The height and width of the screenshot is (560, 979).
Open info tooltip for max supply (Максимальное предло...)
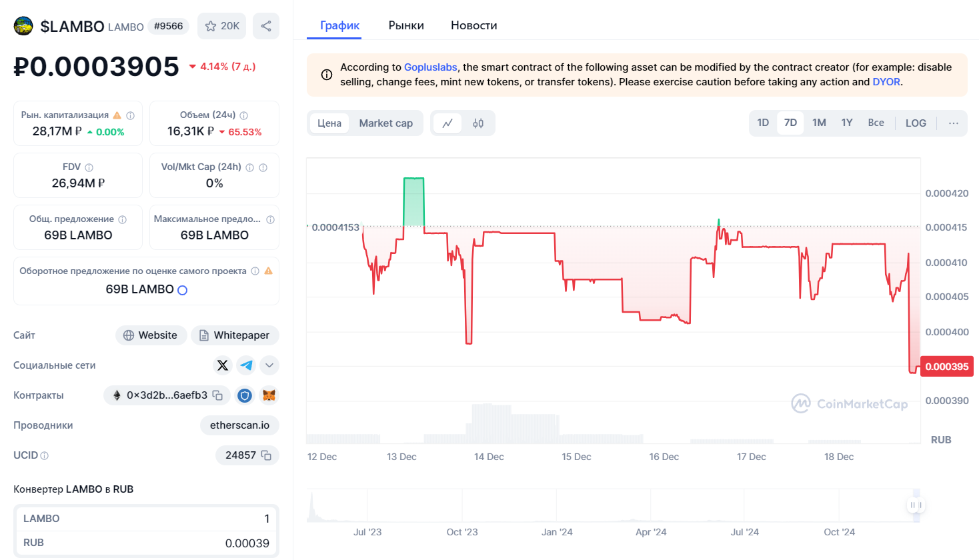[270, 219]
